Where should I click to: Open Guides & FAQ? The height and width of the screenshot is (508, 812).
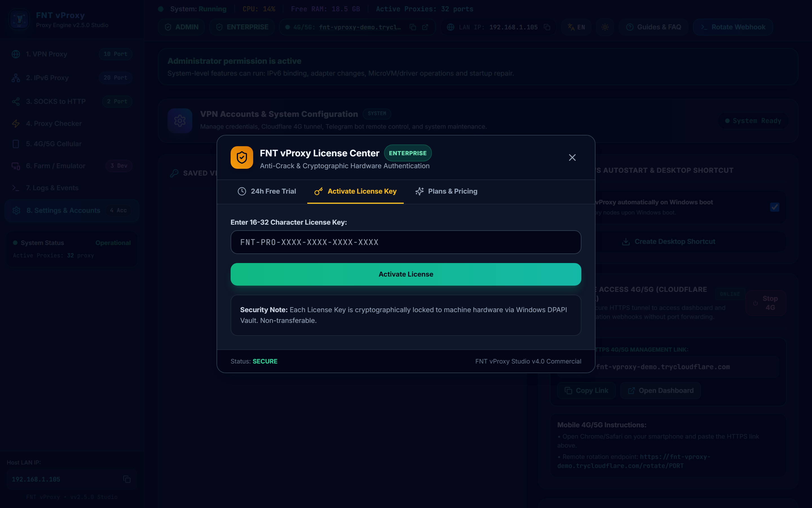(x=654, y=27)
